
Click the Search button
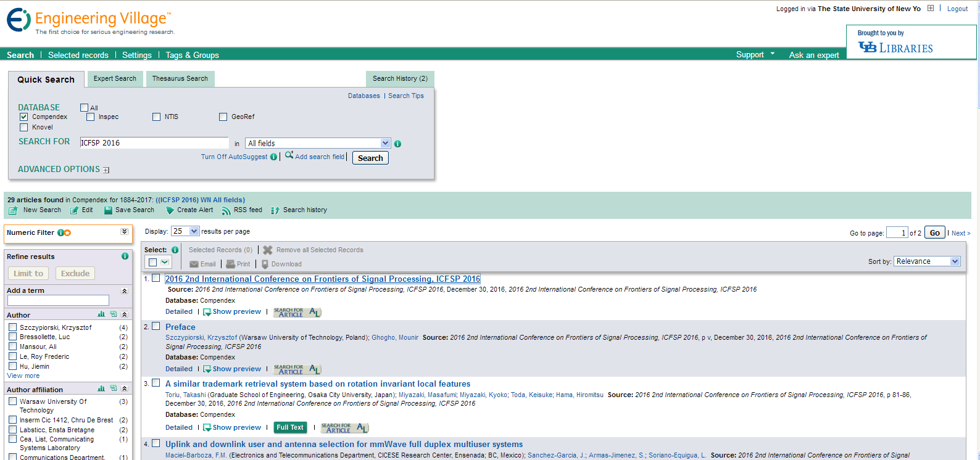[x=370, y=158]
